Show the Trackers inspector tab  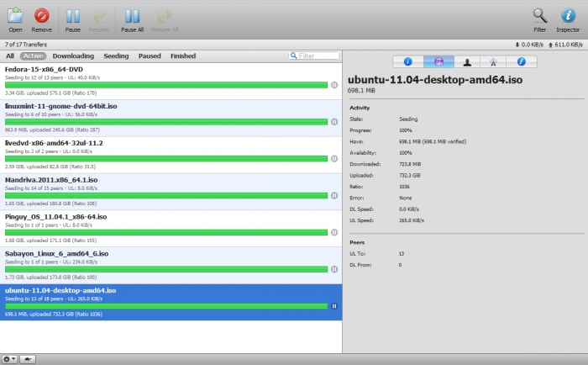493,61
